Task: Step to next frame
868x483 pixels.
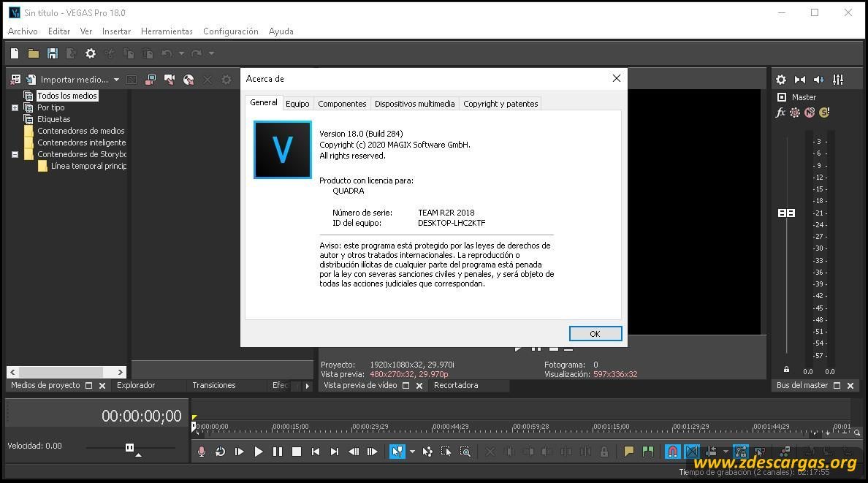Action: click(373, 452)
